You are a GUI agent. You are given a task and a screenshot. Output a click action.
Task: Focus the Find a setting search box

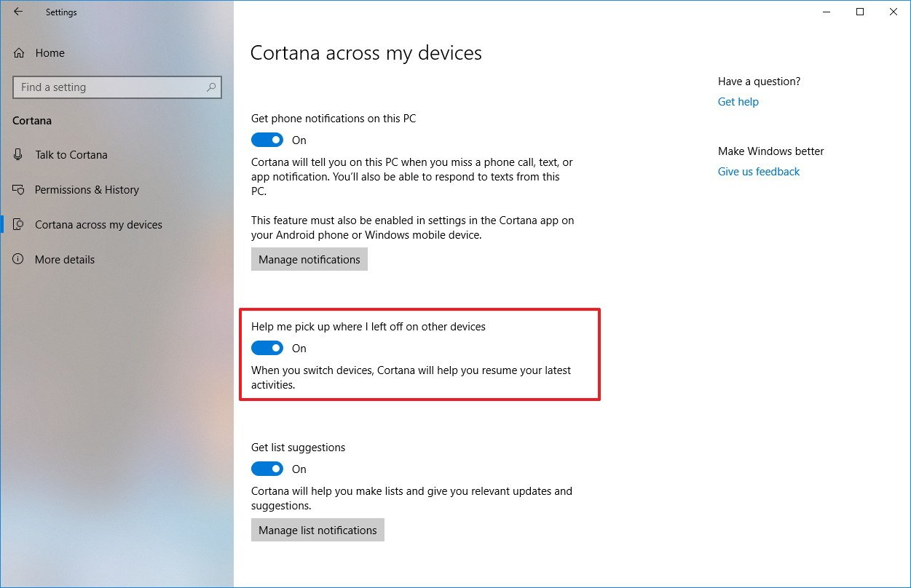[x=117, y=87]
